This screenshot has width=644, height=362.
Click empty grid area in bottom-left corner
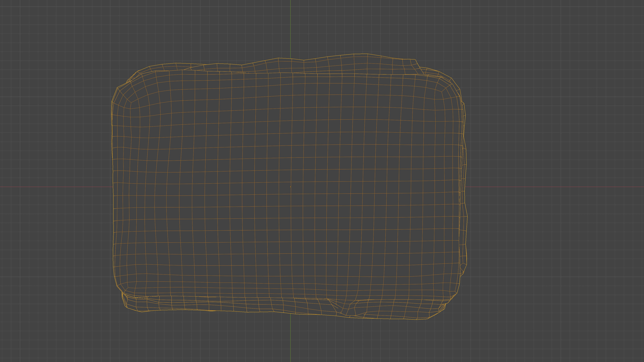pyautogui.click(x=38, y=332)
